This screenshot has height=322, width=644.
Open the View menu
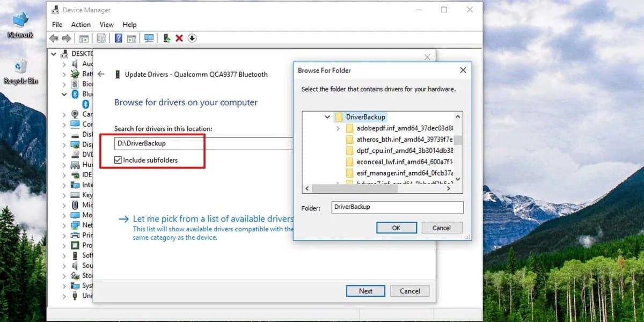point(106,24)
